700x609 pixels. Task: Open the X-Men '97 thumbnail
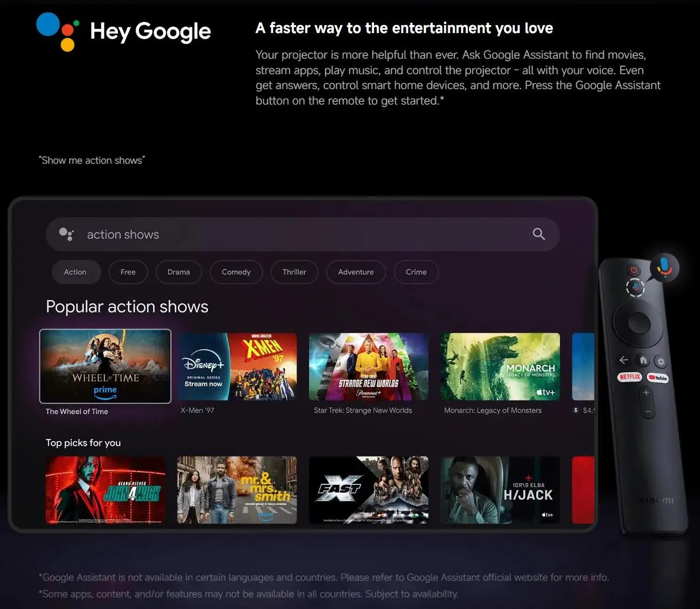pos(237,366)
